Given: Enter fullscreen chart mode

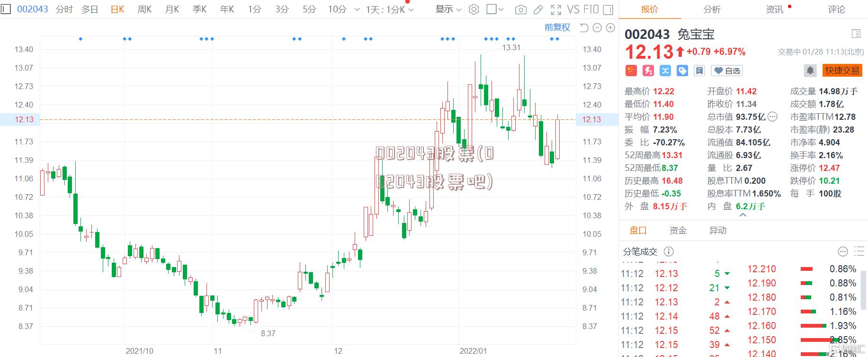Looking at the screenshot, I should [x=556, y=9].
